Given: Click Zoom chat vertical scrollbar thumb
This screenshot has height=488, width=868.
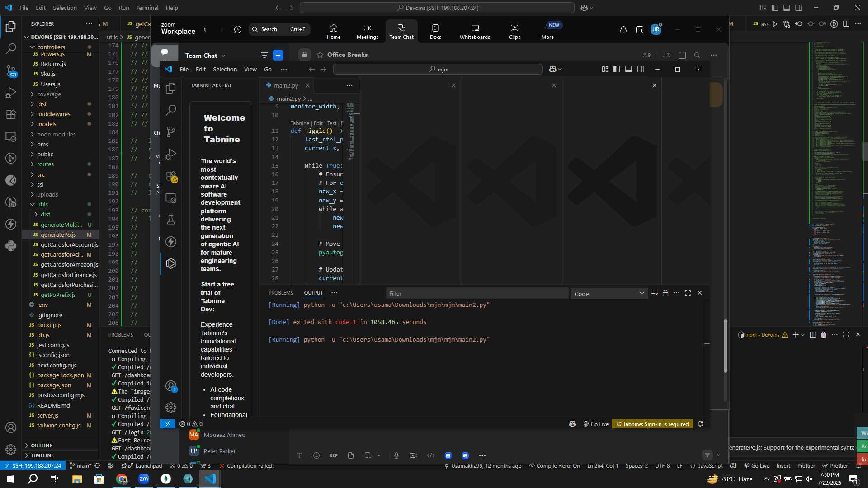Looking at the screenshot, I should pyautogui.click(x=726, y=346).
